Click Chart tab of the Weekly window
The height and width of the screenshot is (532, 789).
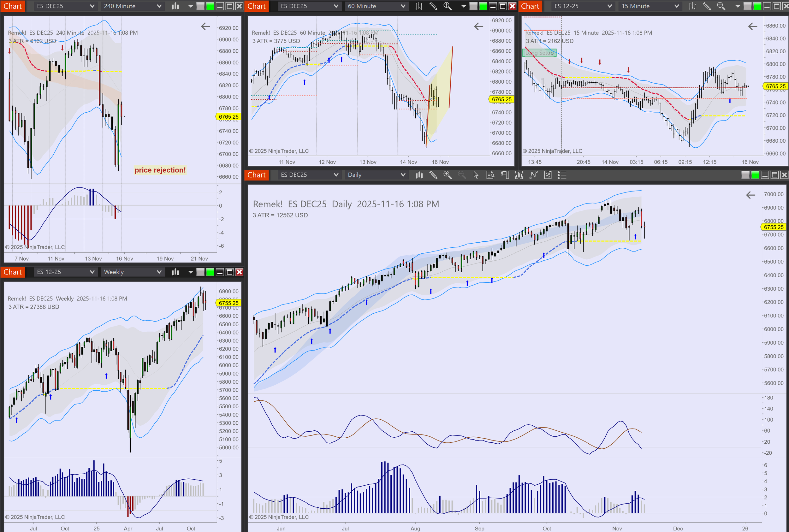pos(13,272)
